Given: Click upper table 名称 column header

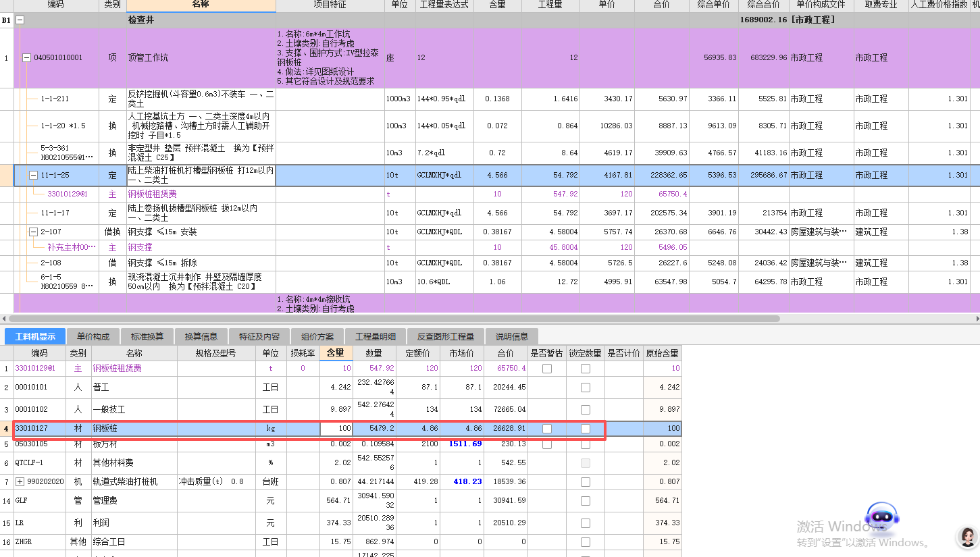Looking at the screenshot, I should [201, 5].
